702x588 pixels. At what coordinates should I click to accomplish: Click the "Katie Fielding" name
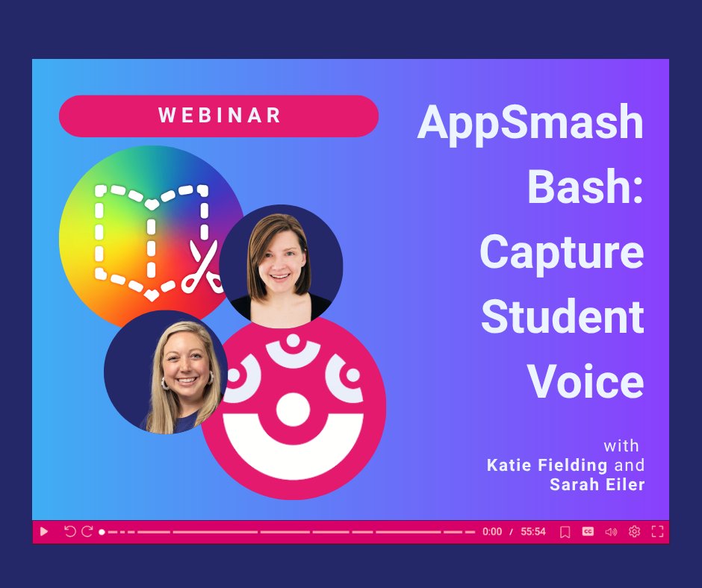tap(547, 465)
